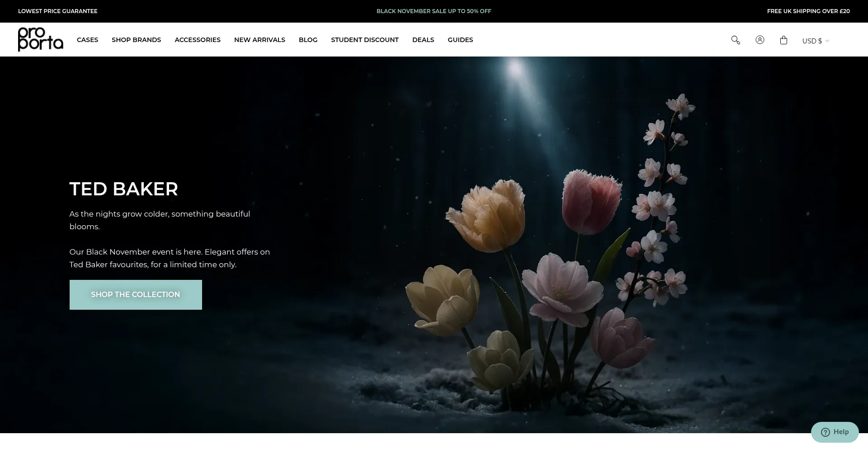Browse the Deals section
This screenshot has width=868, height=449.
pos(423,40)
